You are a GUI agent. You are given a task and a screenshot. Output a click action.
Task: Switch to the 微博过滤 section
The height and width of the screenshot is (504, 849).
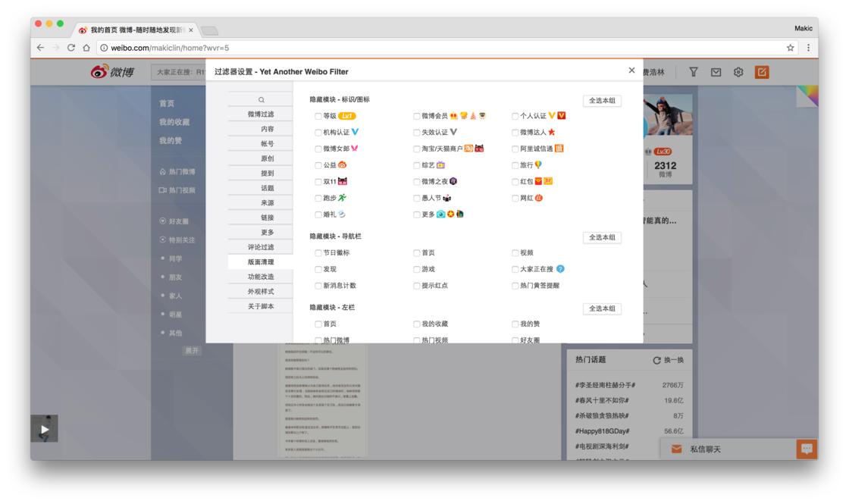[261, 114]
